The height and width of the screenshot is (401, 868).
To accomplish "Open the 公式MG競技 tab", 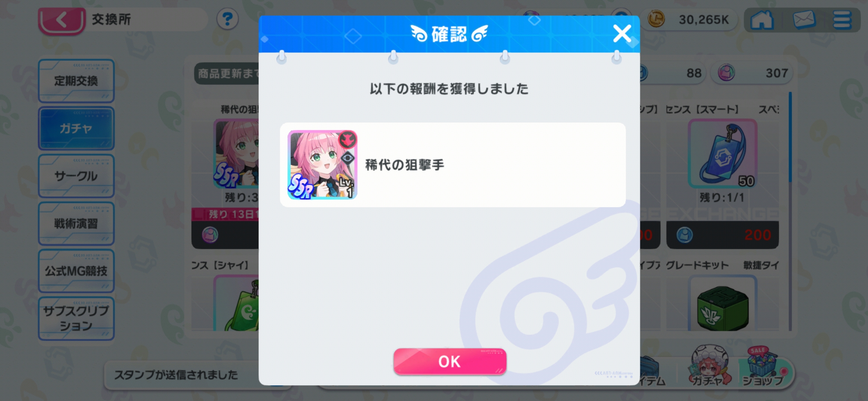I will [x=76, y=271].
